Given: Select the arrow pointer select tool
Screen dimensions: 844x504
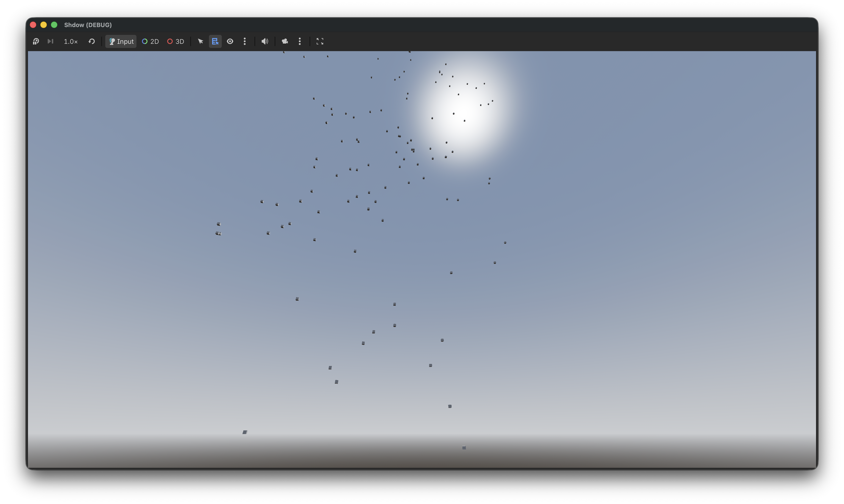Looking at the screenshot, I should 200,42.
